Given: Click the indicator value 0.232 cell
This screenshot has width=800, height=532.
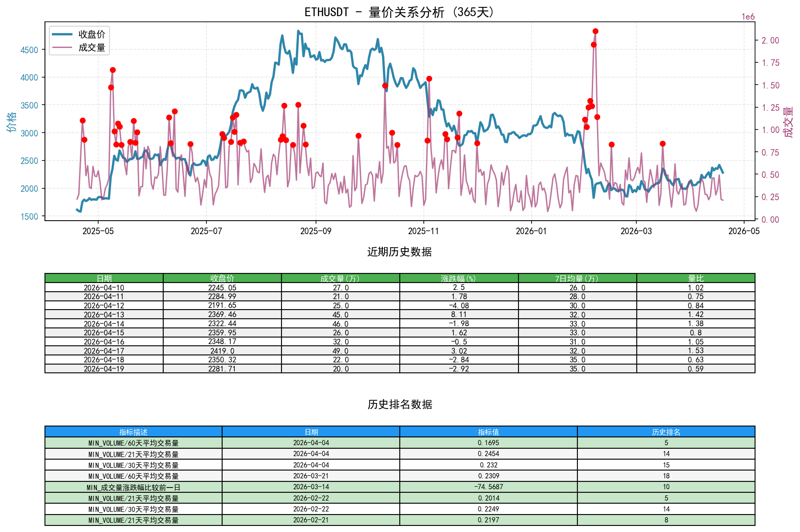Looking at the screenshot, I should pyautogui.click(x=488, y=465).
